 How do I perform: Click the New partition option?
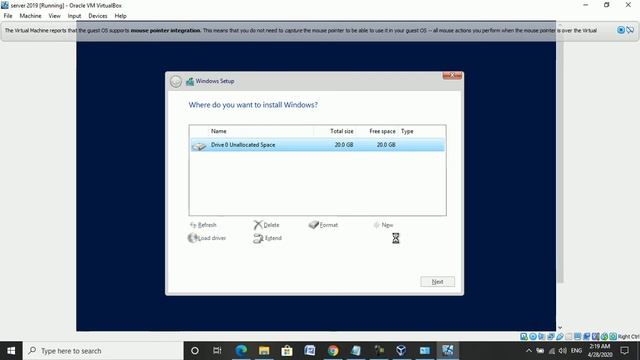[383, 225]
